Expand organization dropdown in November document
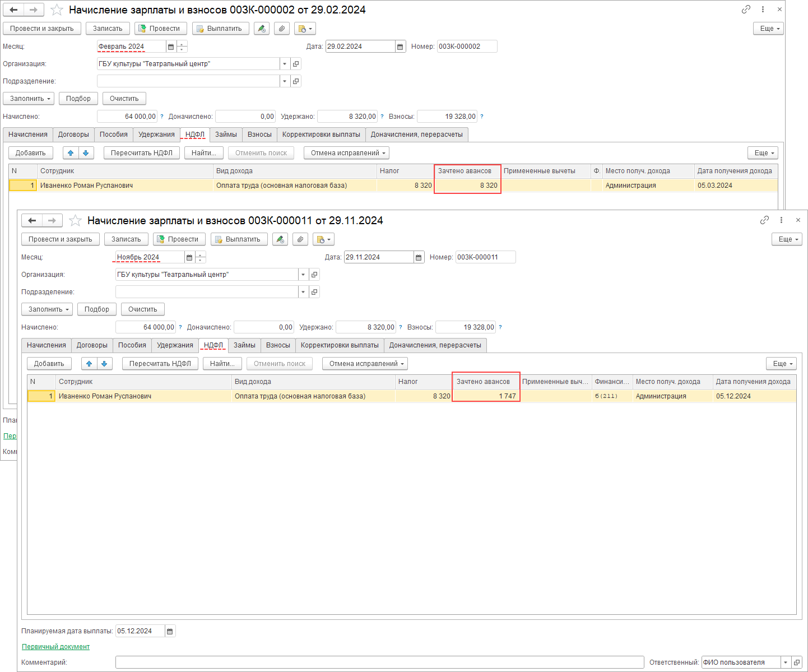The height and width of the screenshot is (672, 808). coord(303,275)
